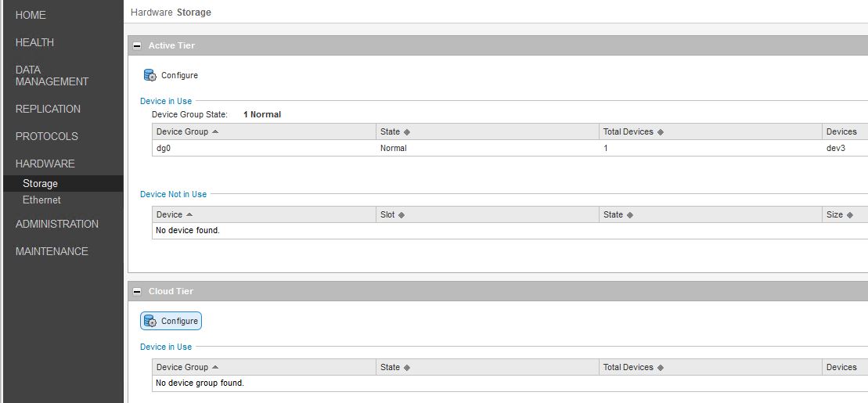This screenshot has height=403, width=868.
Task: Go to the Ethernet hardware page
Action: (x=41, y=200)
